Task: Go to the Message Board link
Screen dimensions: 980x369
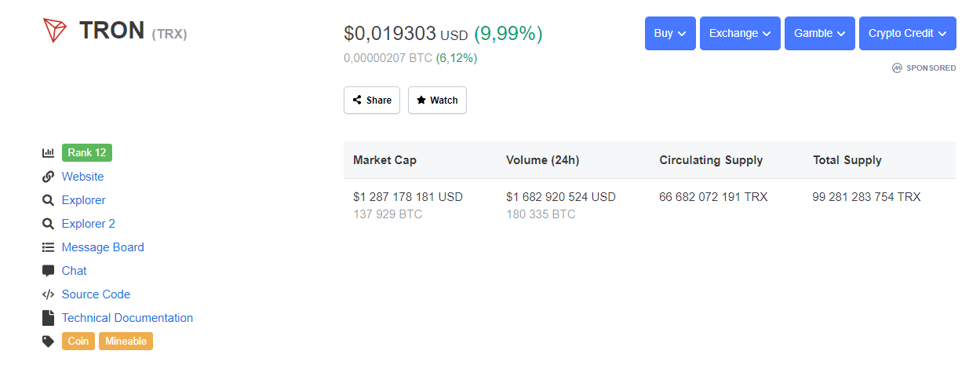Action: pos(103,247)
